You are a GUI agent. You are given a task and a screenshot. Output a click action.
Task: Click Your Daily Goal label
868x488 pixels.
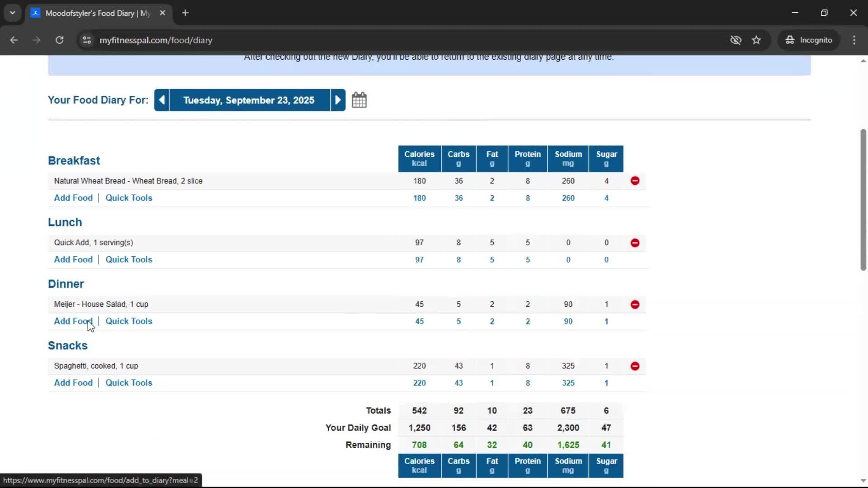point(358,428)
